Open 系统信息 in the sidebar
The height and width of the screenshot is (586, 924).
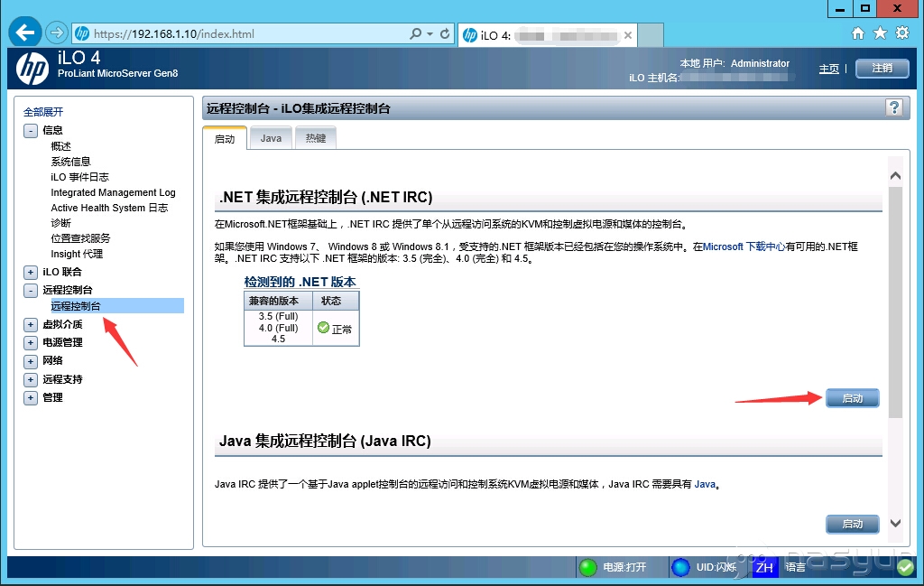[70, 162]
